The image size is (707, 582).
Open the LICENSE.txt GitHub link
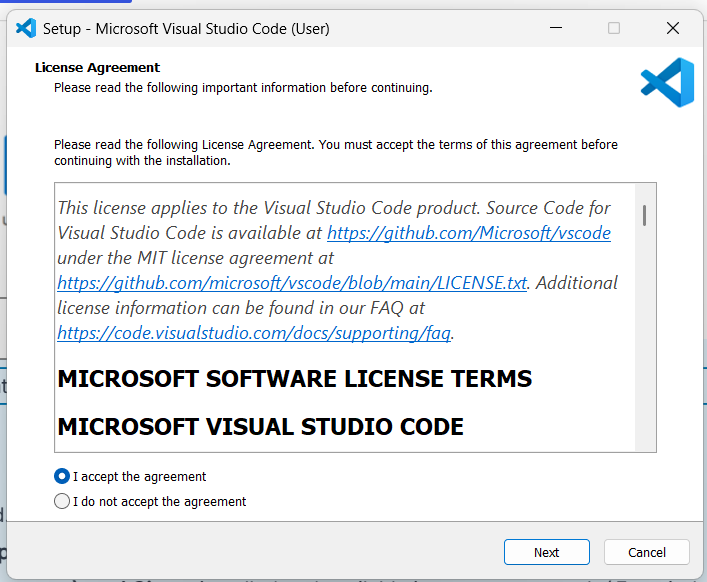tap(292, 283)
